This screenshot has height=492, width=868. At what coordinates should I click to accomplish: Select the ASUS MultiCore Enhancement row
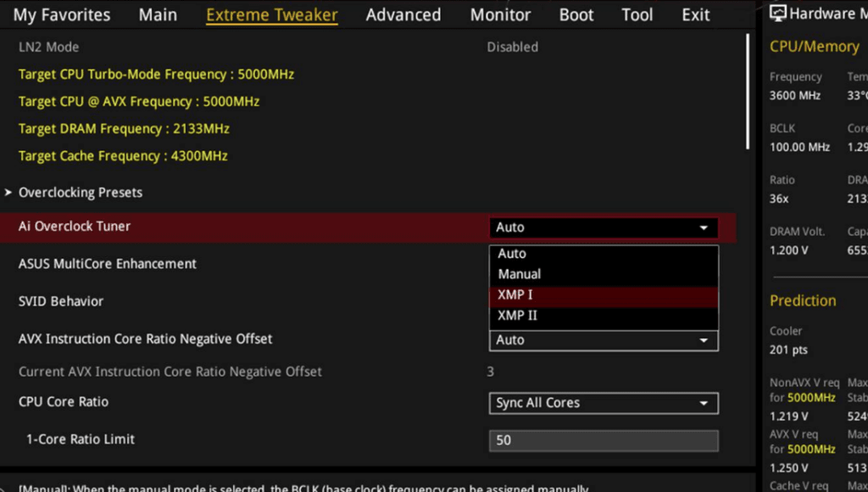click(x=108, y=264)
